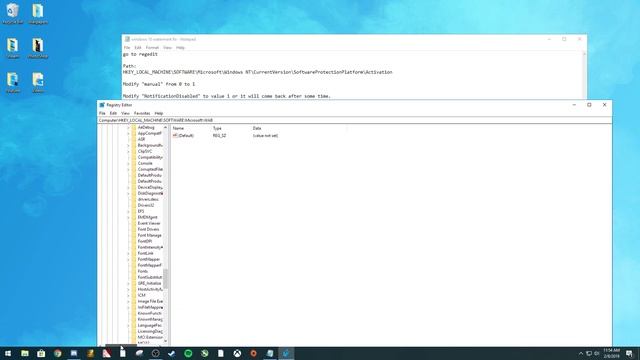640x360 pixels.
Task: Open the Notepad Format menu
Action: tap(152, 48)
